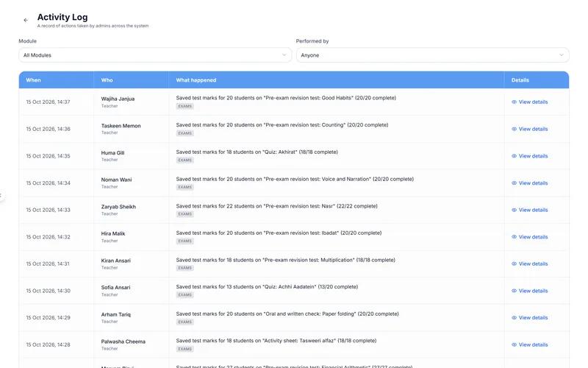Click timestamp 15 Oct 2026, 14:35
Image resolution: width=588 pixels, height=368 pixels.
coord(48,156)
